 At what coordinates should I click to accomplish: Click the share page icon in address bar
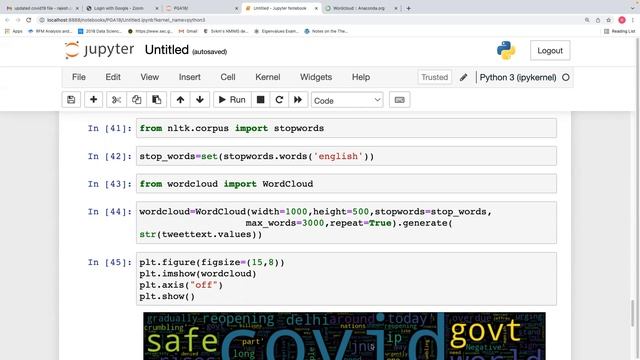pyautogui.click(x=598, y=20)
